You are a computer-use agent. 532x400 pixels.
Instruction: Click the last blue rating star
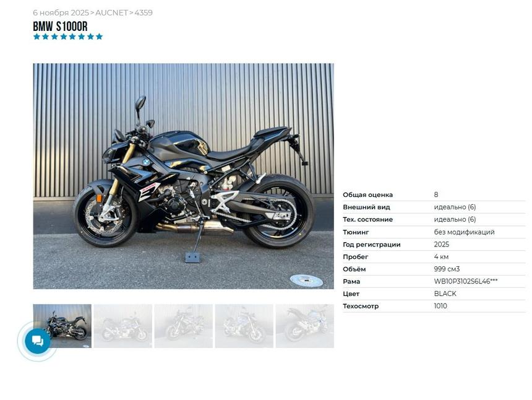(99, 37)
